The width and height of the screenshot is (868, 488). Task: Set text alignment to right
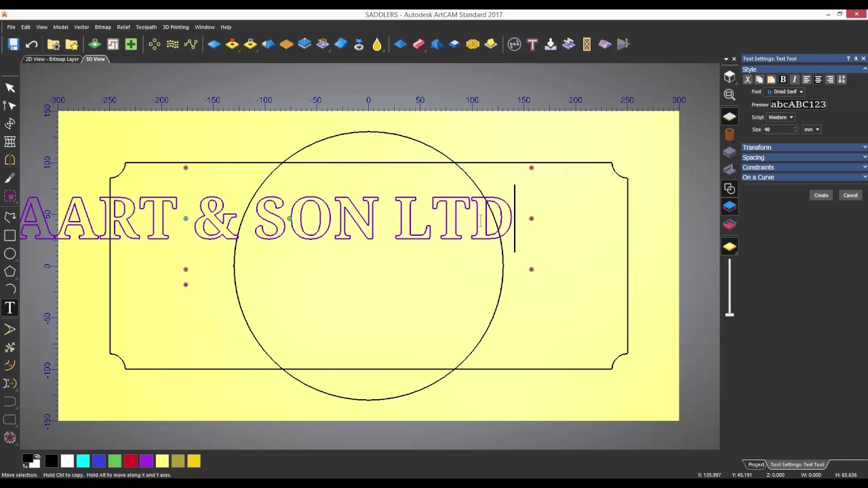[x=830, y=80]
